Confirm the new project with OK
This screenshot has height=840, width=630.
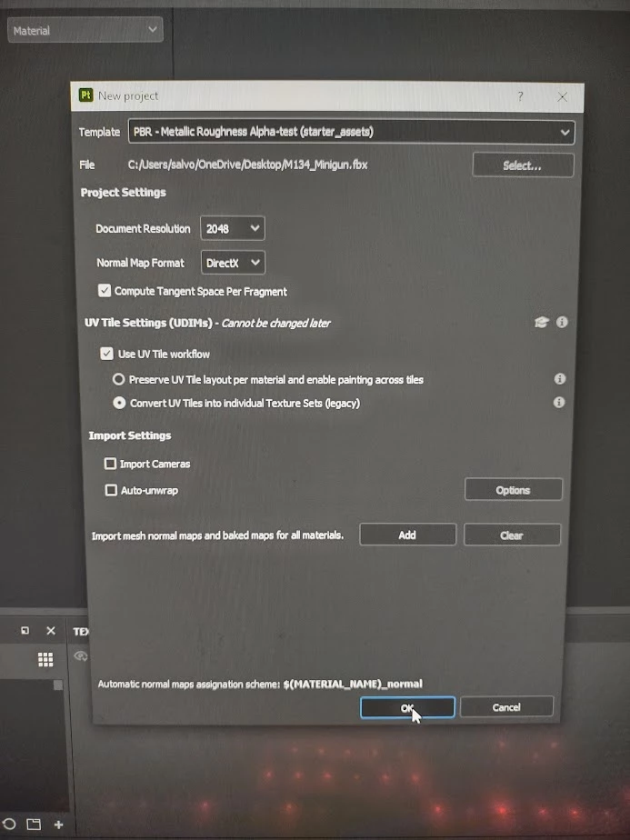click(x=407, y=707)
